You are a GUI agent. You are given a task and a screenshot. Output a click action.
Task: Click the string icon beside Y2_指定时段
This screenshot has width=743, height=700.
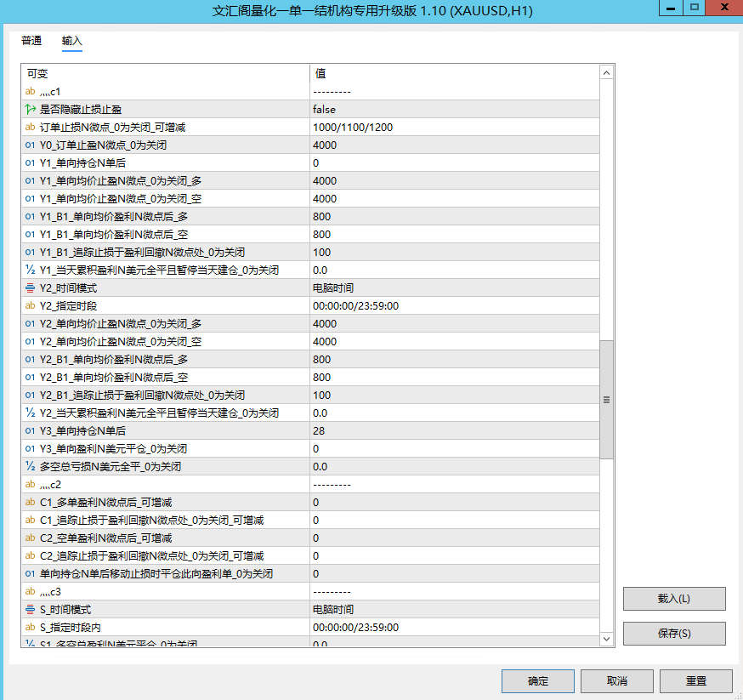pyautogui.click(x=31, y=305)
